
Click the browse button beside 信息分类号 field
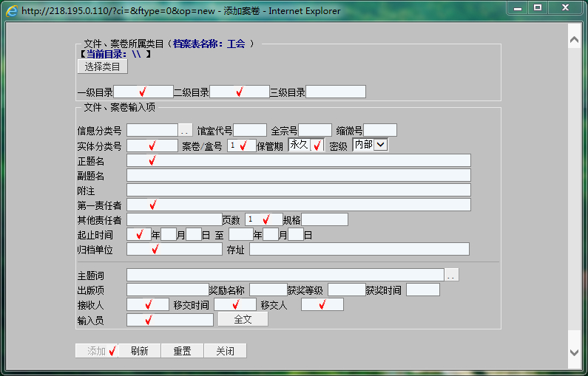click(185, 131)
